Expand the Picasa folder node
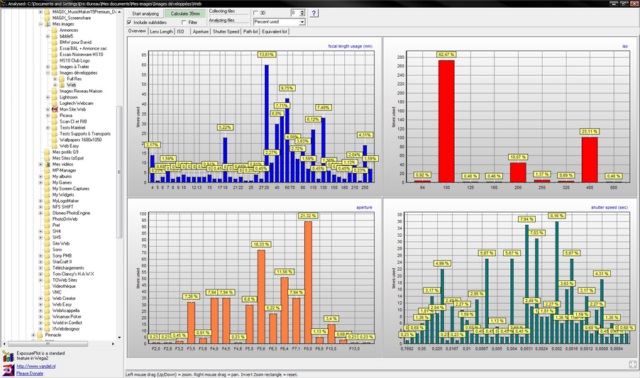The height and width of the screenshot is (378, 640). click(x=48, y=116)
